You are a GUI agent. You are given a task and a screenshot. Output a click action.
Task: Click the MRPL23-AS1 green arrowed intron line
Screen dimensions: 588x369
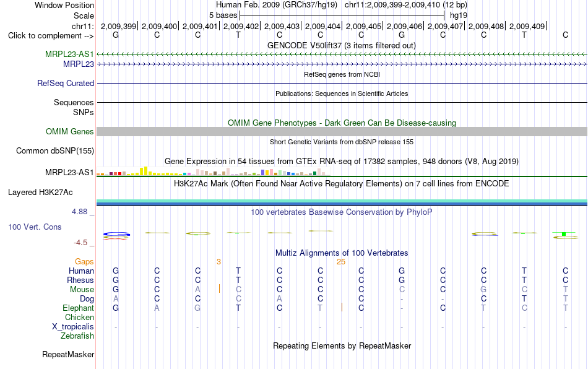pos(342,54)
